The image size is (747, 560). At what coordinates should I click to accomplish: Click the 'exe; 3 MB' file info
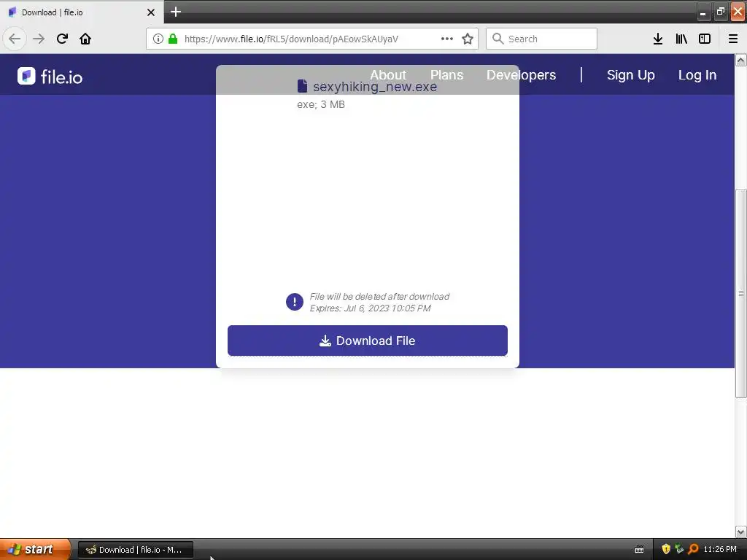pos(321,104)
